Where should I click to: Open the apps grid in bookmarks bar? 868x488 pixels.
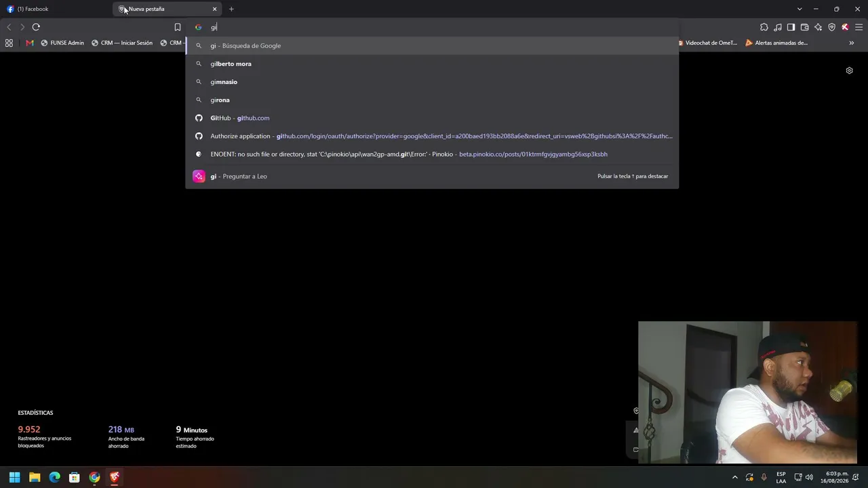coord(9,43)
